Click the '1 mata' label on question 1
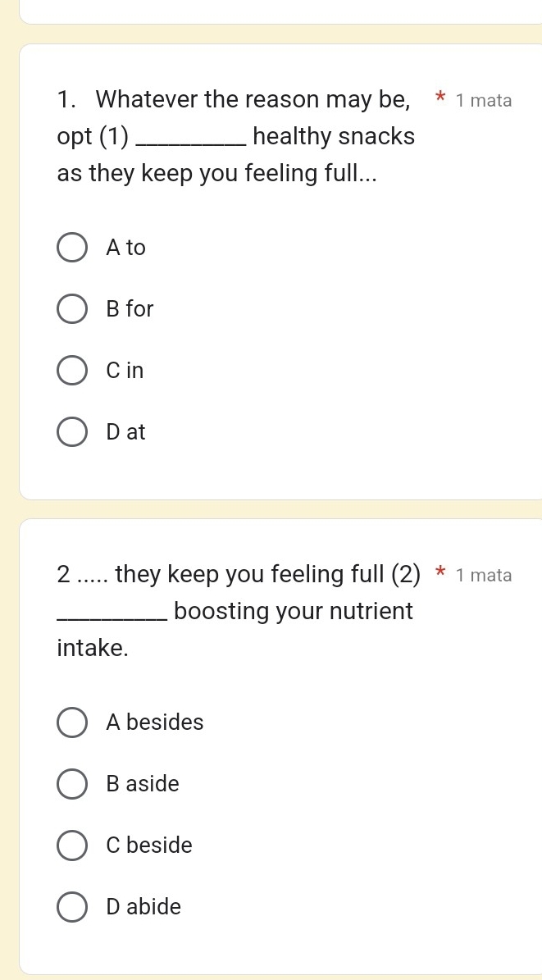This screenshot has height=980, width=542. [x=484, y=101]
